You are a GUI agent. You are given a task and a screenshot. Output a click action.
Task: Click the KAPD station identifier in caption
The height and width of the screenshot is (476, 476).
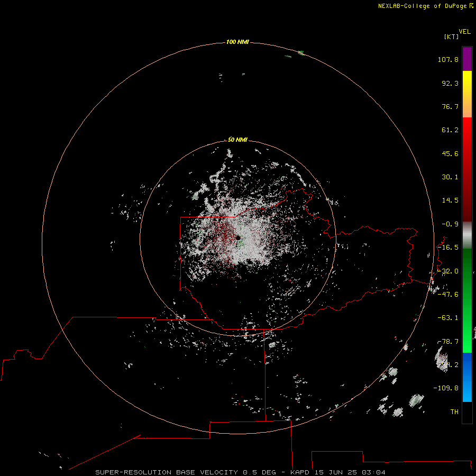click(300, 472)
